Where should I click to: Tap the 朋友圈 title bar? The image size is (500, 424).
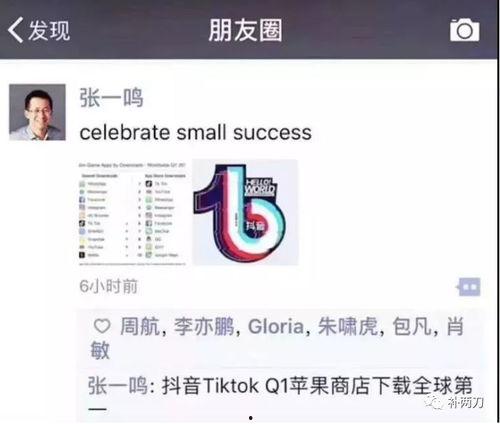[246, 30]
